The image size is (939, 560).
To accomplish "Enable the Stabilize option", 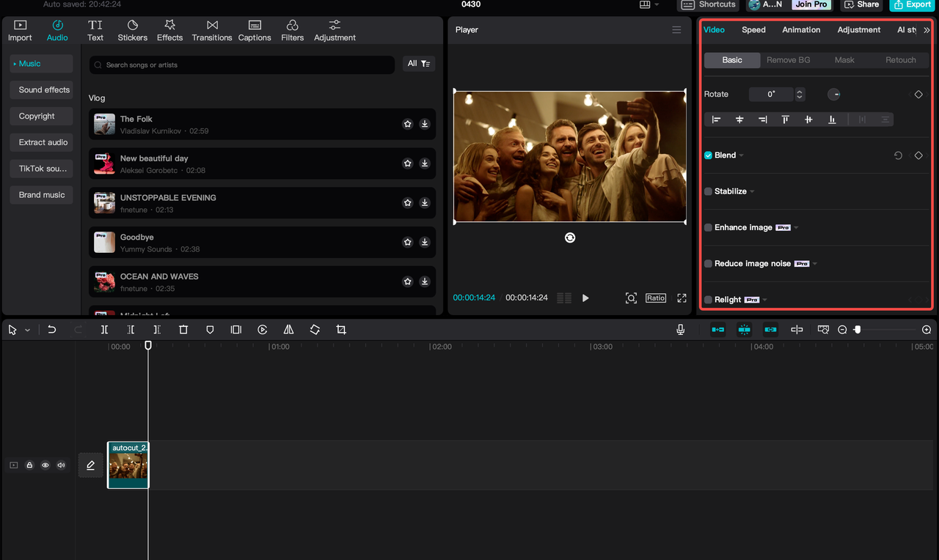I will click(x=706, y=191).
